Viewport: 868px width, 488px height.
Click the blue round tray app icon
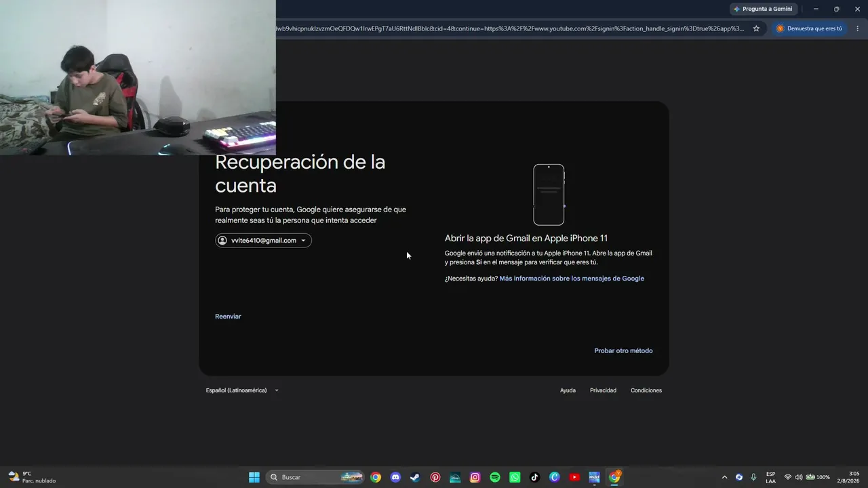coord(739,477)
